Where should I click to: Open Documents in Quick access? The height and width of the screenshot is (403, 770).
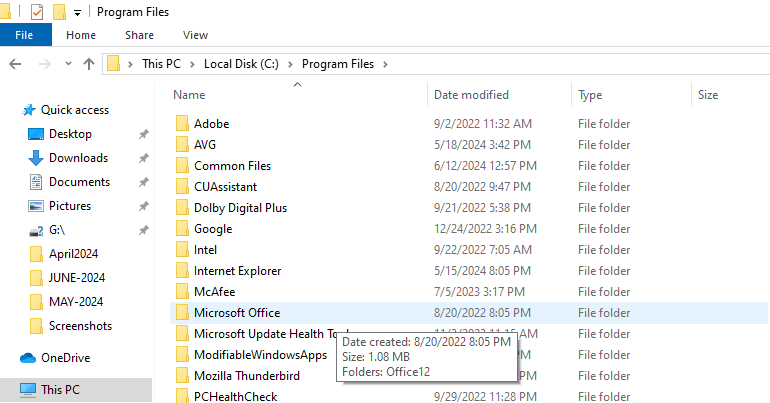[x=79, y=182]
